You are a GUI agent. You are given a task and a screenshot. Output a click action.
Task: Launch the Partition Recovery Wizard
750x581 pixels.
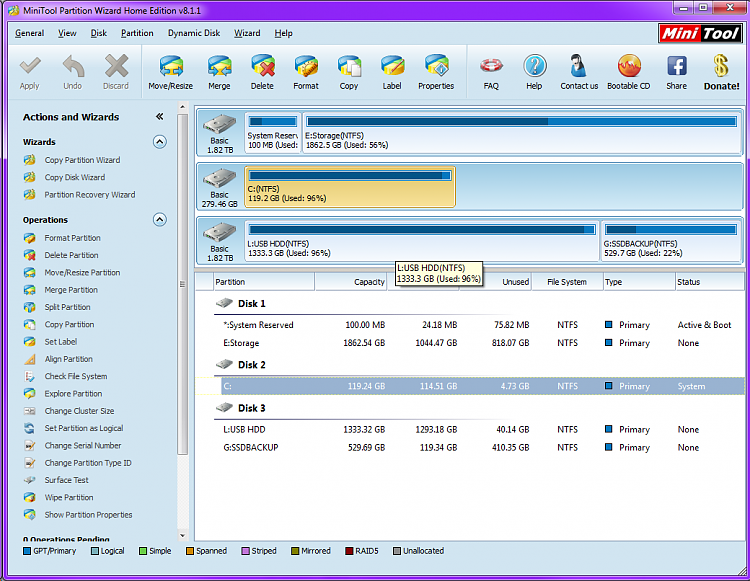[x=90, y=195]
